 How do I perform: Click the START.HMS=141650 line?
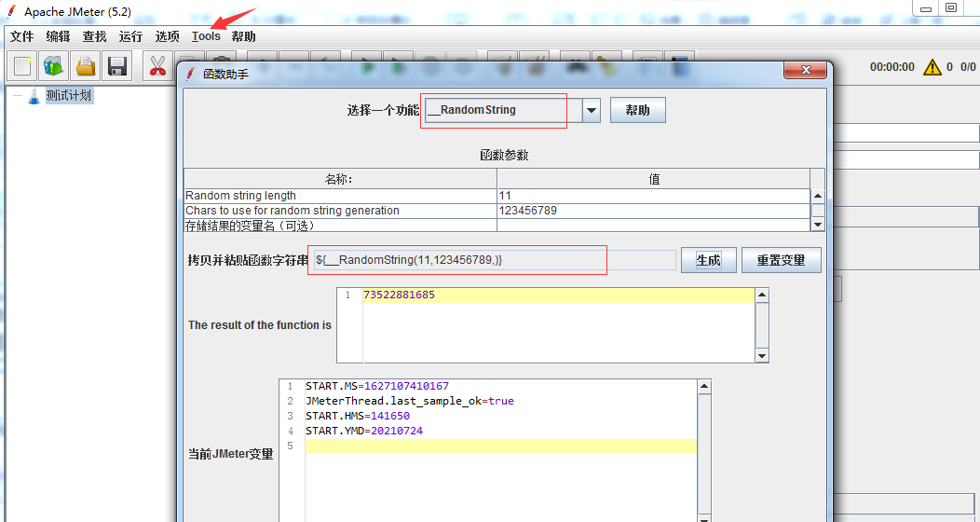(x=358, y=416)
